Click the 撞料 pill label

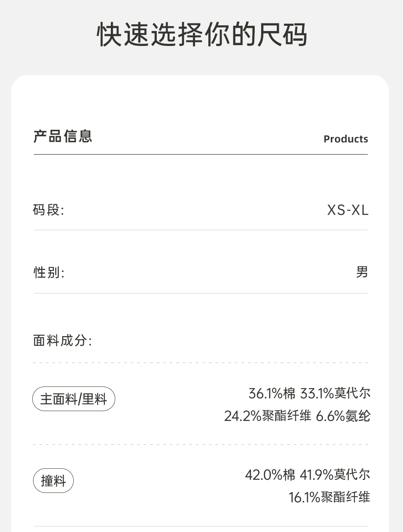tap(53, 480)
